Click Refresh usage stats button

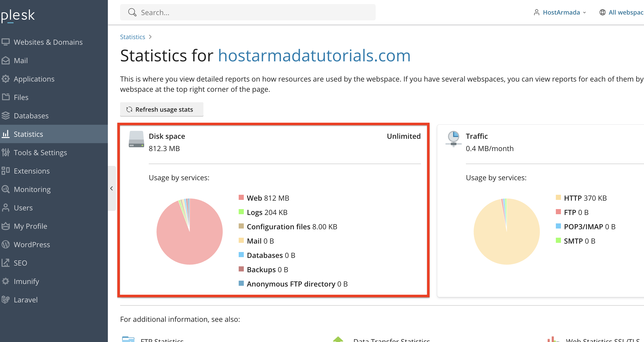[162, 109]
